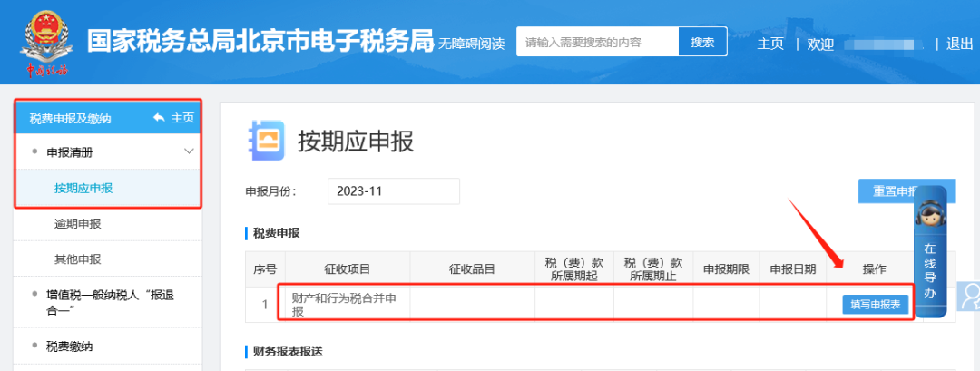980x371 pixels.
Task: Click 退出 to log out
Action: [x=959, y=44]
